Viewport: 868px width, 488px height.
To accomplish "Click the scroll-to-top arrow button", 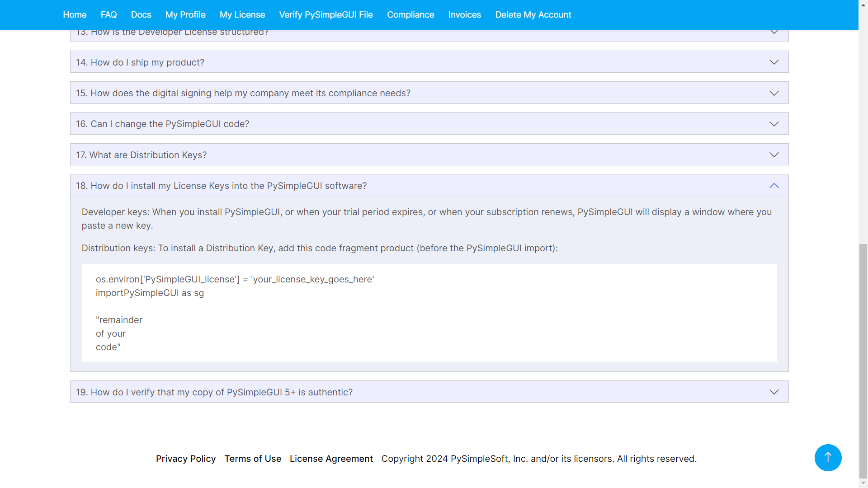I will point(828,457).
